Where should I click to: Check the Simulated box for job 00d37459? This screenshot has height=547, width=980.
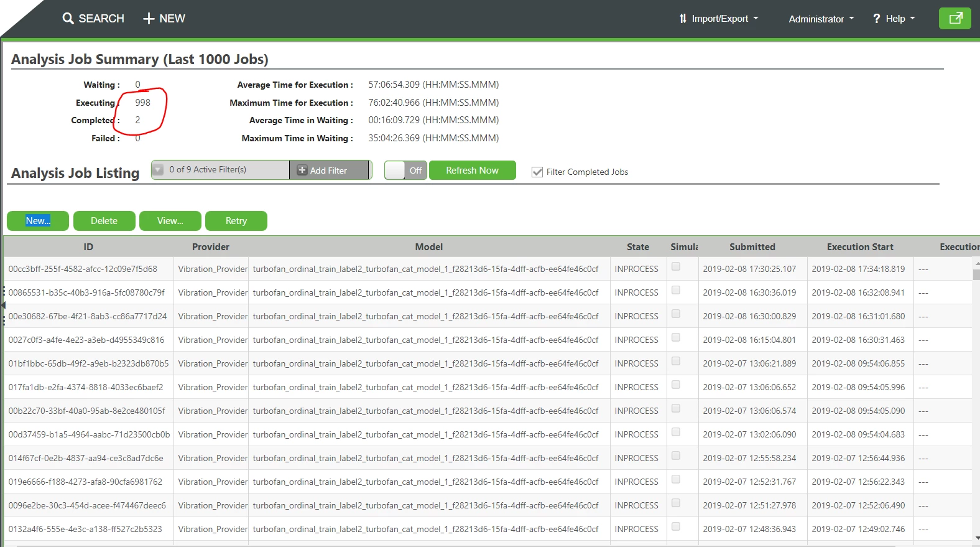(676, 432)
